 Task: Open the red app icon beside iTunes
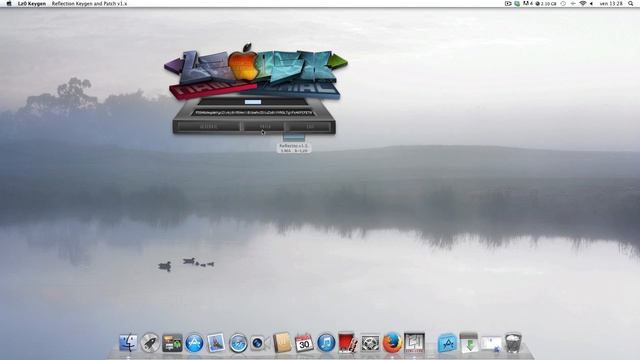coord(348,342)
